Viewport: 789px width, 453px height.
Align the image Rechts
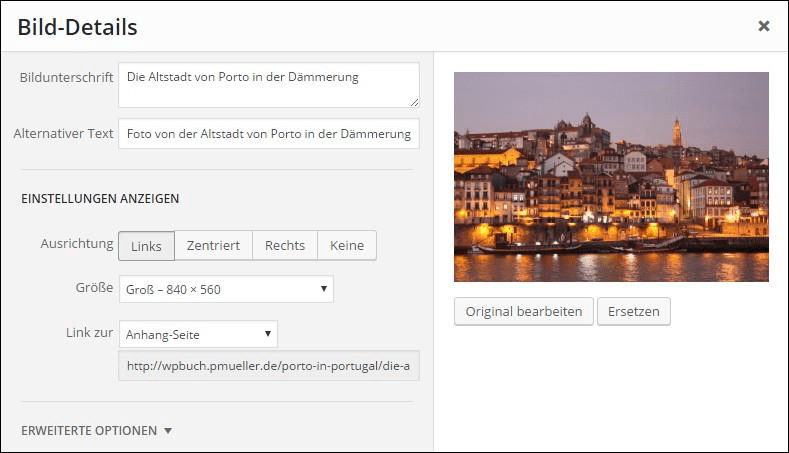(285, 246)
